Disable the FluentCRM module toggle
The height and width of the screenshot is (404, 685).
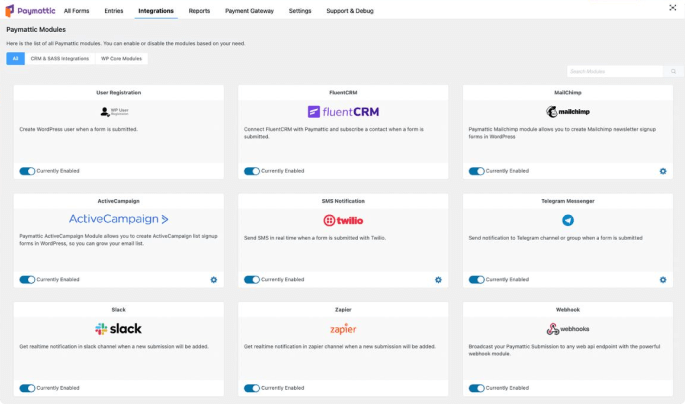click(252, 171)
